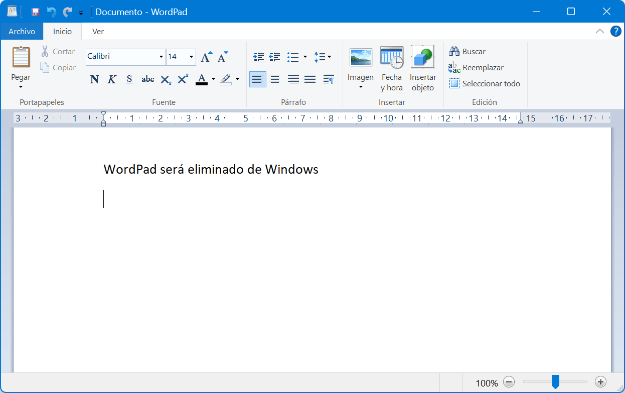Toggle bold (N) formatting
Screen dimensions: 625x393
coord(94,79)
